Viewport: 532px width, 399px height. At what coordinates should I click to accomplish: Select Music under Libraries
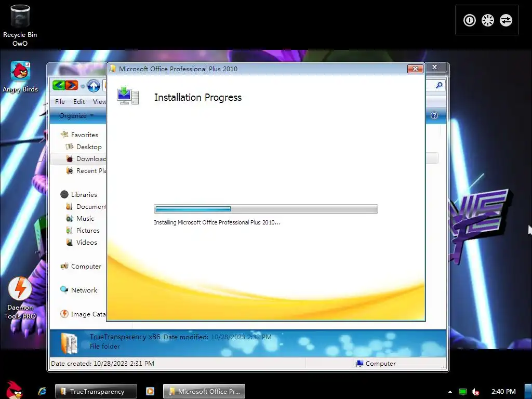coord(80,219)
